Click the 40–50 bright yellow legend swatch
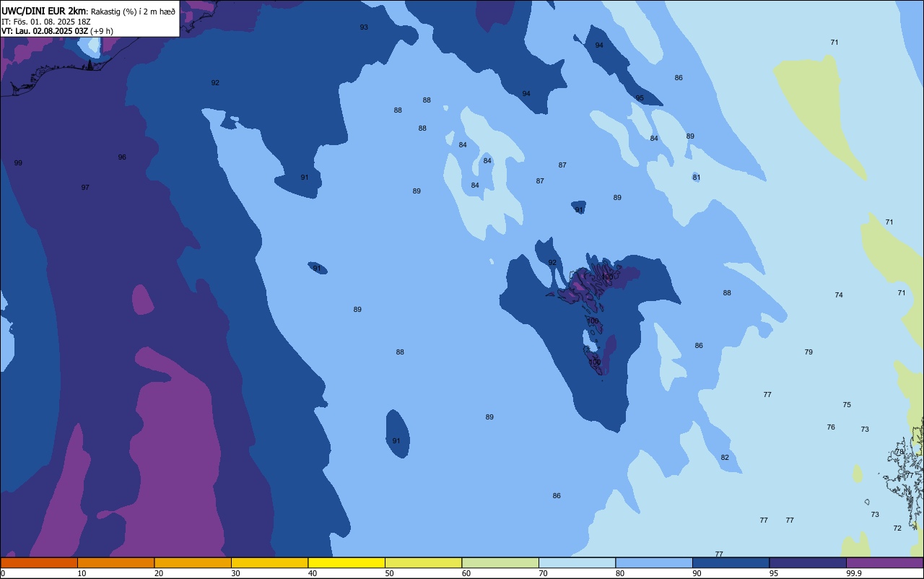Viewport: 924px width, 579px height. click(346, 562)
